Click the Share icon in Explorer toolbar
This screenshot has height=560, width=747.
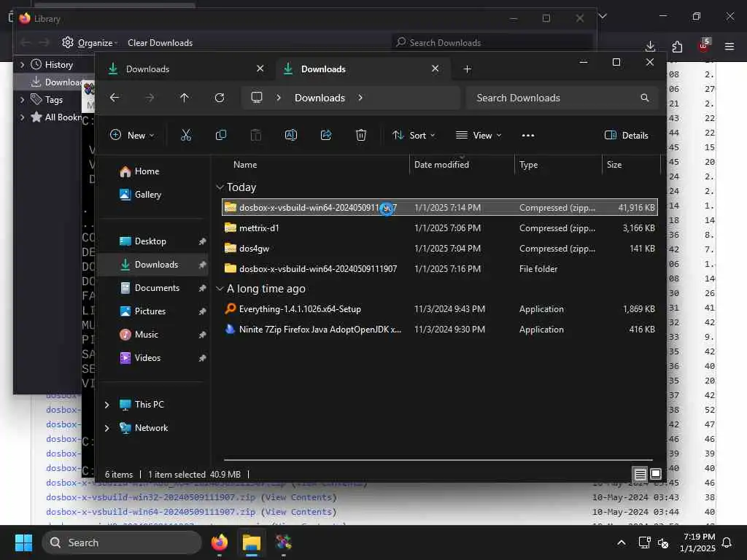[326, 135]
